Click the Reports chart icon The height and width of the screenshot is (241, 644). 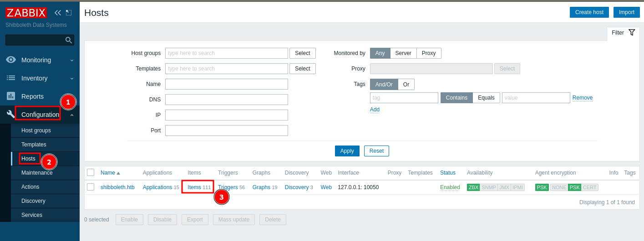[11, 96]
